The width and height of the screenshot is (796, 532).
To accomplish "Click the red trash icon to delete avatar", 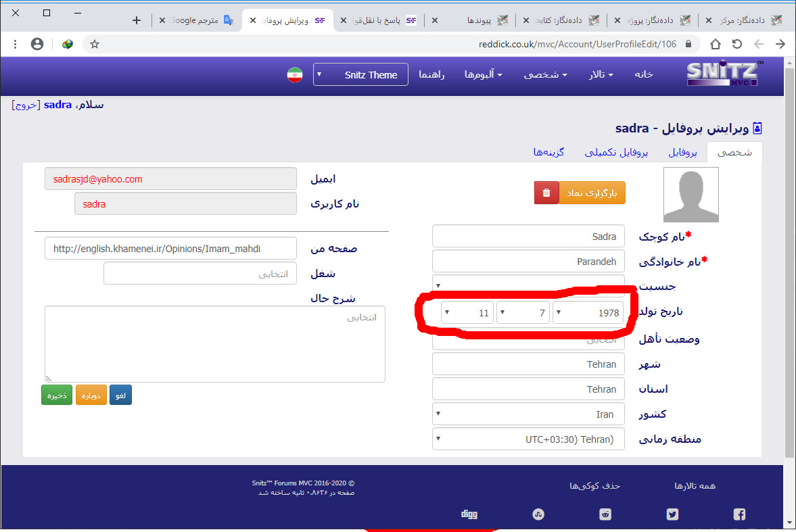I will point(546,193).
